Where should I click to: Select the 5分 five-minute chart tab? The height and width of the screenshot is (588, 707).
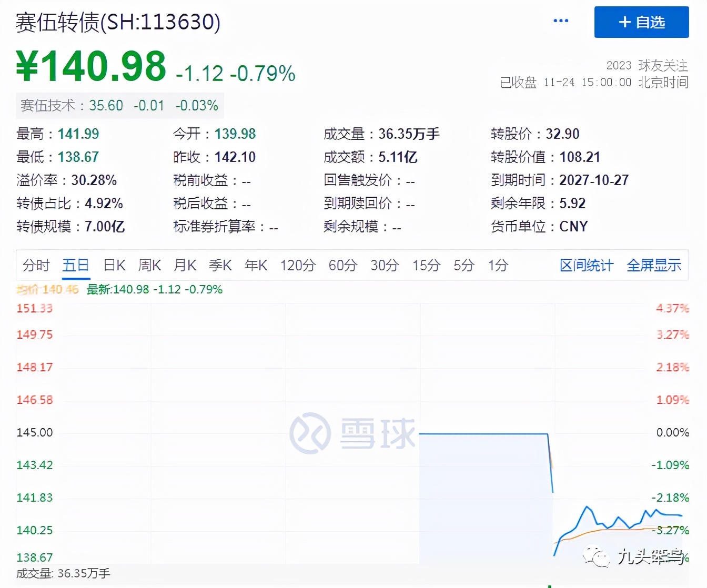(x=463, y=266)
